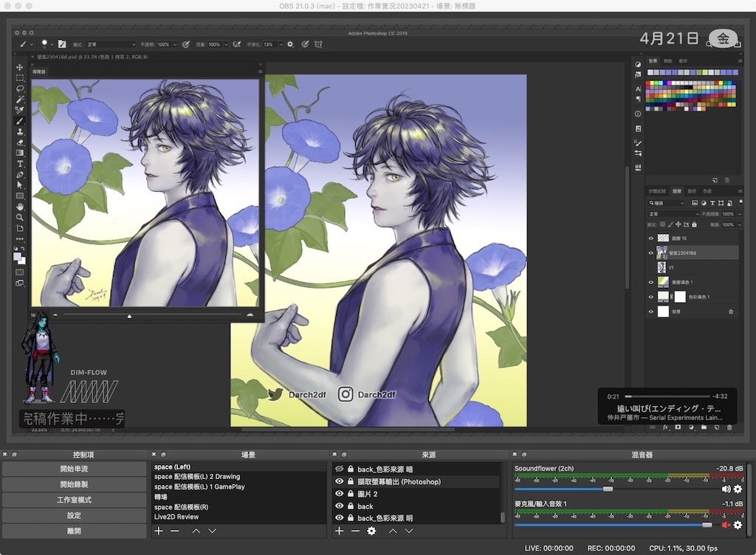Image resolution: width=756 pixels, height=555 pixels.
Task: Click the navigator zoom slider handle
Action: (129, 316)
